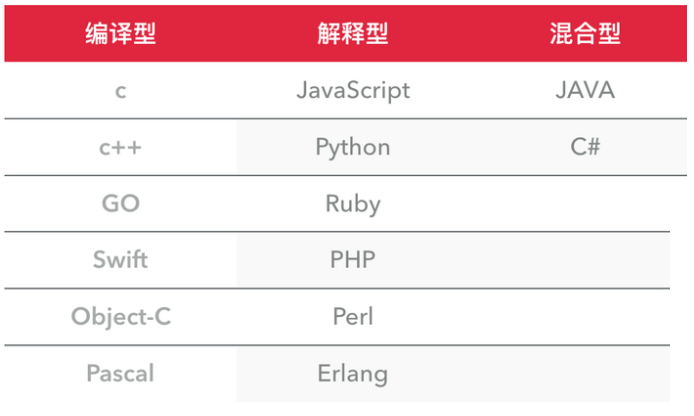Image resolution: width=694 pixels, height=416 pixels.
Task: Click the 解释型 column header
Action: (353, 34)
